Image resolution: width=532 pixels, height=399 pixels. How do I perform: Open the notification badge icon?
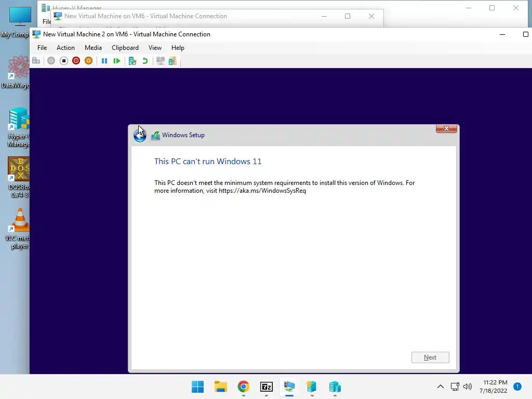click(x=517, y=387)
